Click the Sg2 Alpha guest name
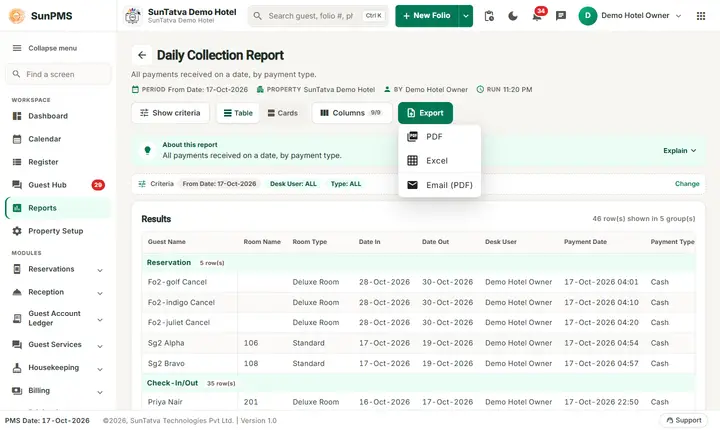This screenshot has width=720, height=430. [166, 343]
